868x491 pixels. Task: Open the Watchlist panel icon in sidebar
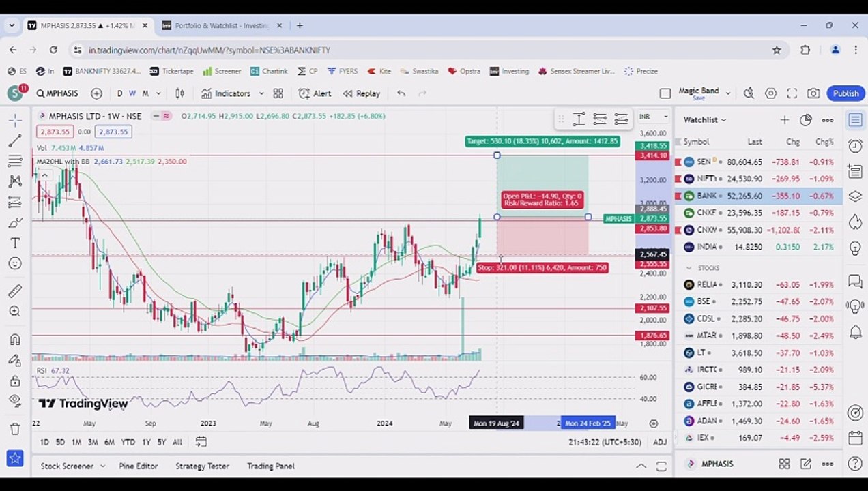click(855, 120)
